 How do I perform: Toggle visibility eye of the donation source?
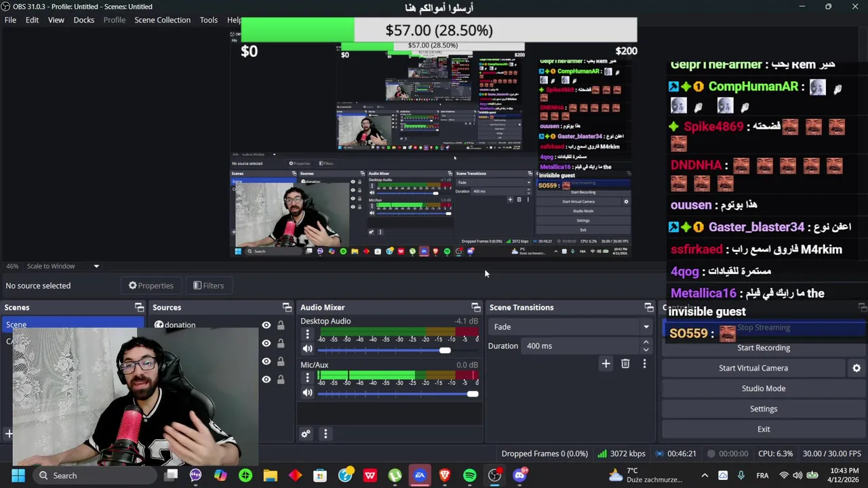[266, 325]
